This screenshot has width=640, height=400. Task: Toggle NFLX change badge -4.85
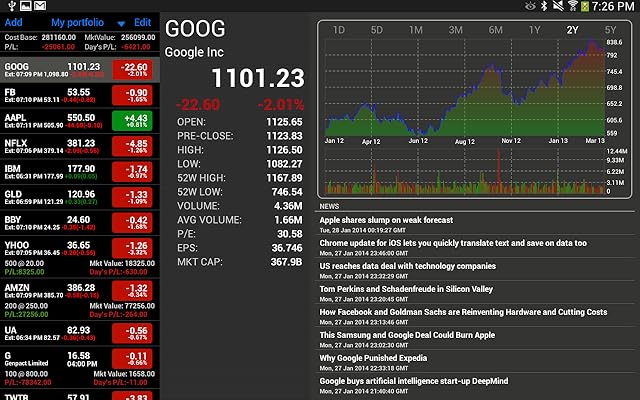132,147
